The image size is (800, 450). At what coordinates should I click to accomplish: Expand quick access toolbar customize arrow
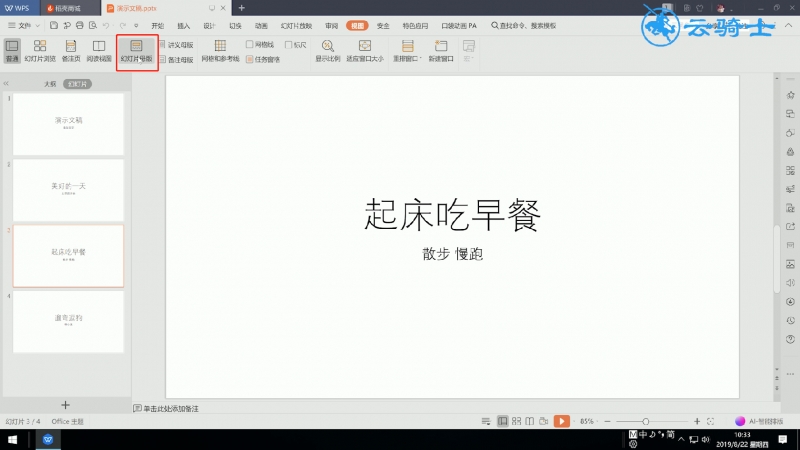(136, 26)
